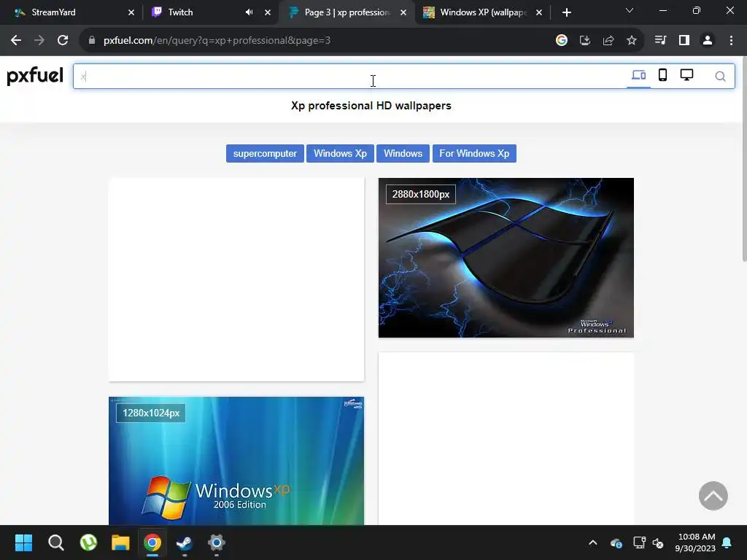This screenshot has height=560, width=747.
Task: Click the supercomputer tag
Action: pos(265,153)
